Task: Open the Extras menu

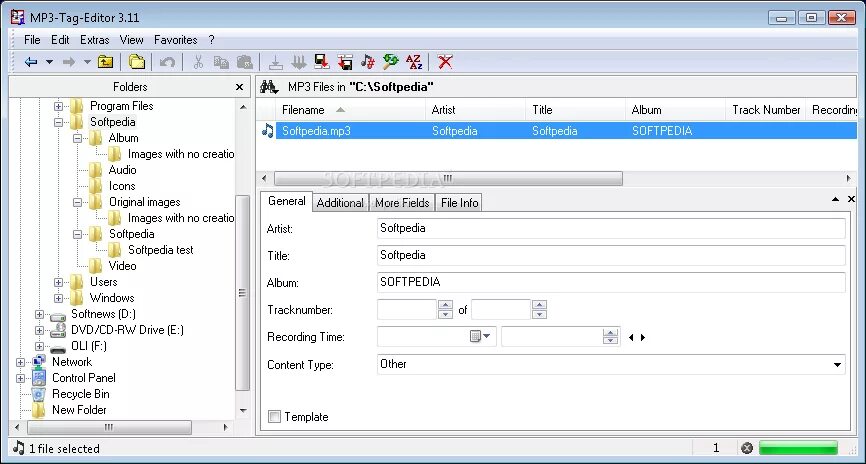Action: tap(94, 40)
